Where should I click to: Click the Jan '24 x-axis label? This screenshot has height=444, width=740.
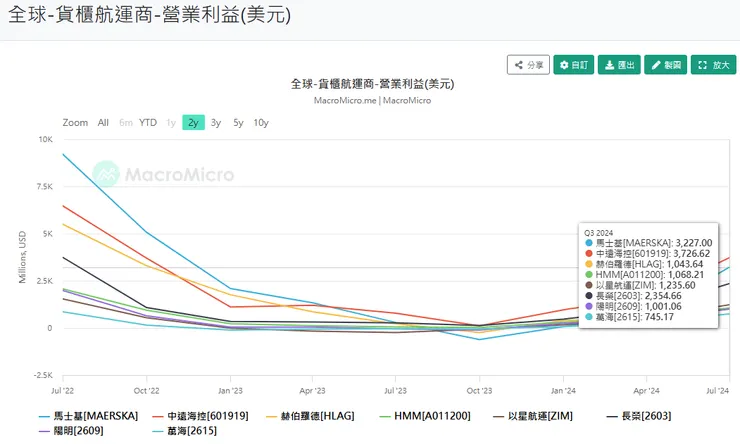coord(563,391)
